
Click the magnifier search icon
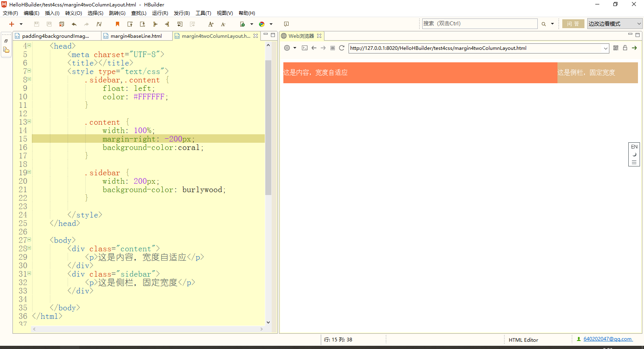[x=544, y=24]
